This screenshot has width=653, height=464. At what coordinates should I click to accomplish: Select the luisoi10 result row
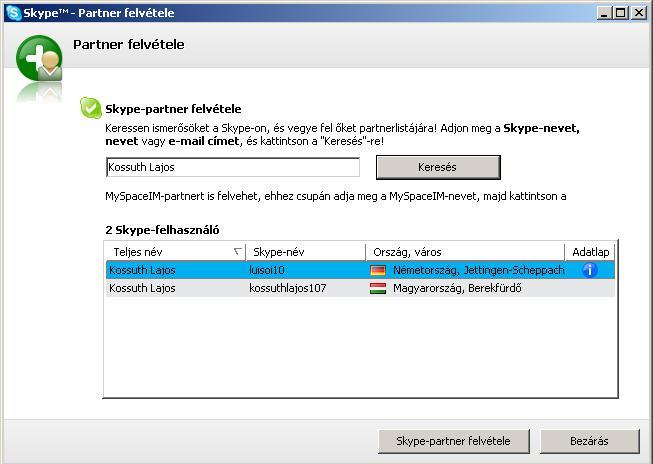coord(300,270)
